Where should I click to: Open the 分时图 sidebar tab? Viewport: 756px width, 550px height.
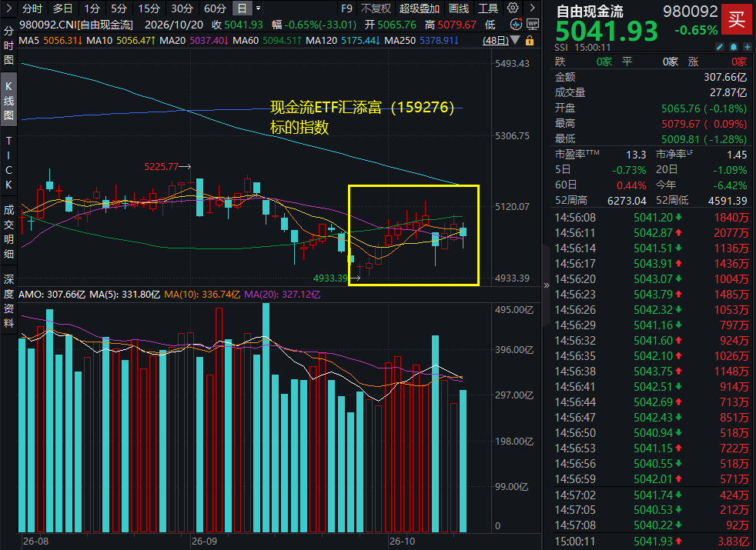[8, 45]
